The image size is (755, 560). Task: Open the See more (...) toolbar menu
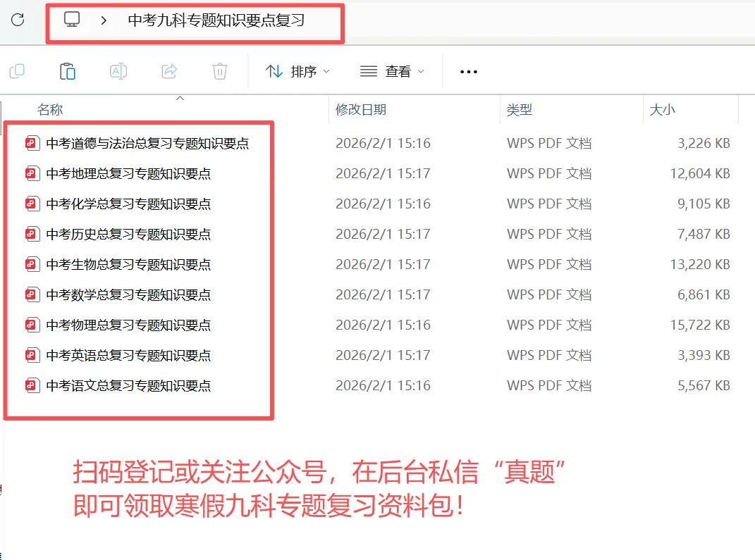pyautogui.click(x=468, y=70)
